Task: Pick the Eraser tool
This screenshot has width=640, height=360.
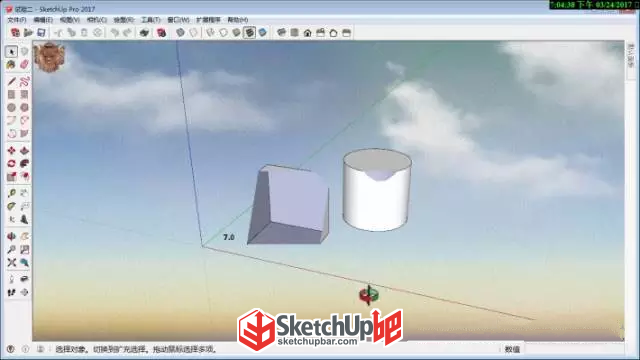Action: click(24, 64)
